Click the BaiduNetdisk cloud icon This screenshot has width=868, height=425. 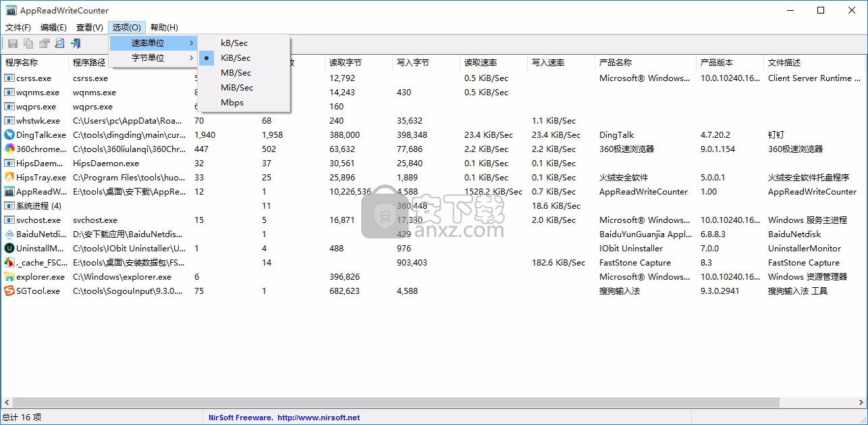coord(9,234)
